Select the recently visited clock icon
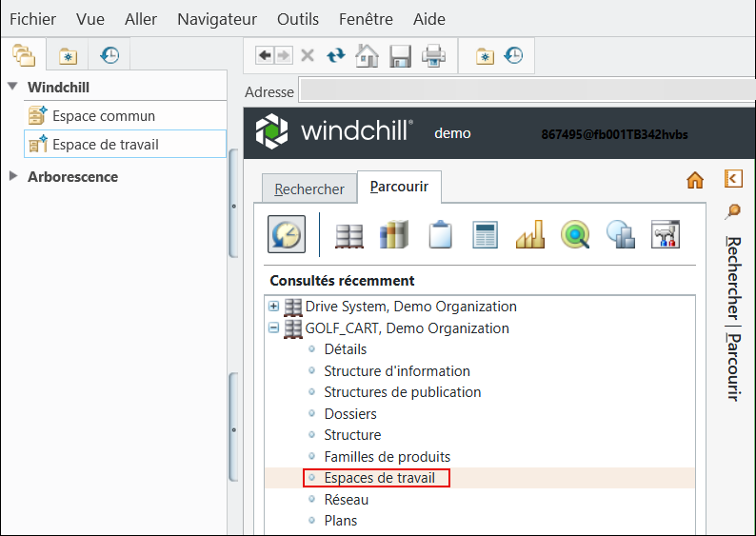The width and height of the screenshot is (756, 536). click(x=287, y=234)
